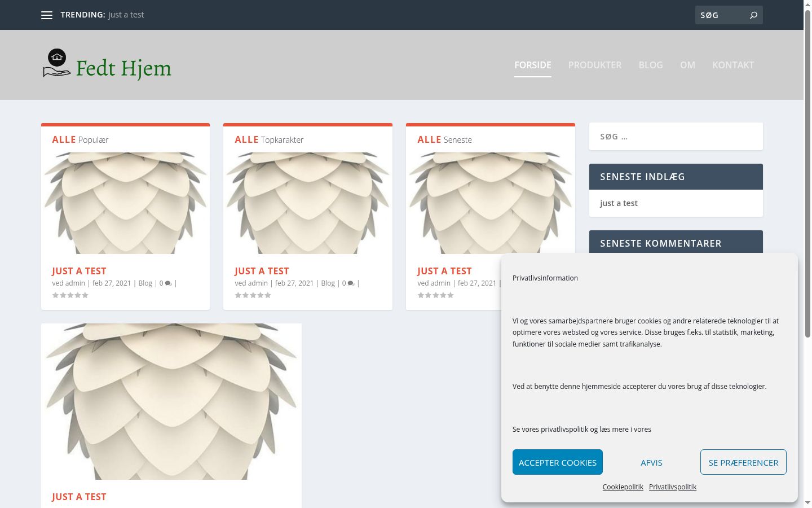Select the ALLE Seneste tab header
The height and width of the screenshot is (508, 812).
[444, 139]
